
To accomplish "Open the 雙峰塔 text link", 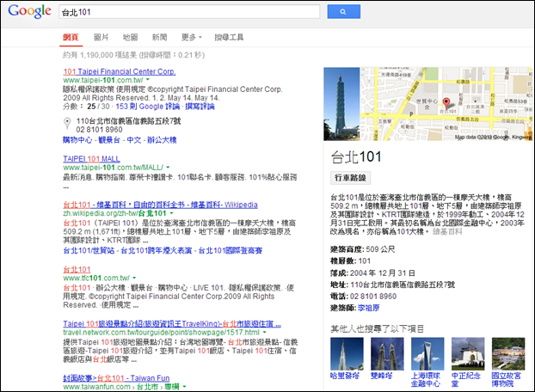I will point(381,376).
